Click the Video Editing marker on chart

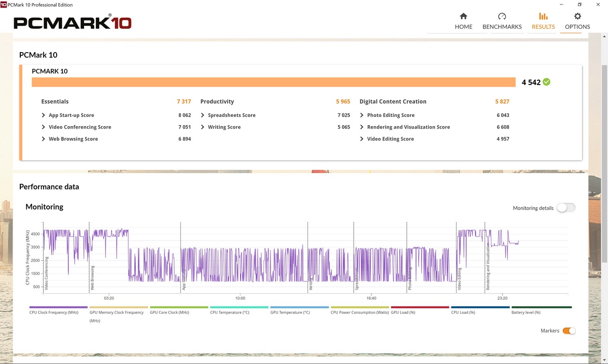pyautogui.click(x=460, y=278)
